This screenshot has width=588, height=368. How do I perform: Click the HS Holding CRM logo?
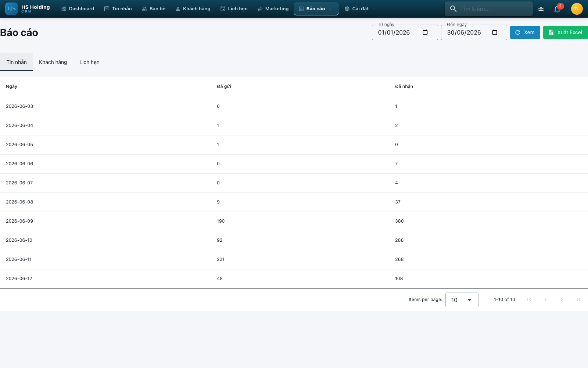point(28,9)
